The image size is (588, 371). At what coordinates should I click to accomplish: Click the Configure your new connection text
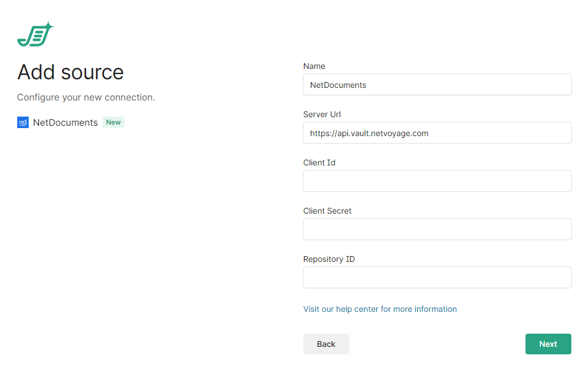coord(86,98)
